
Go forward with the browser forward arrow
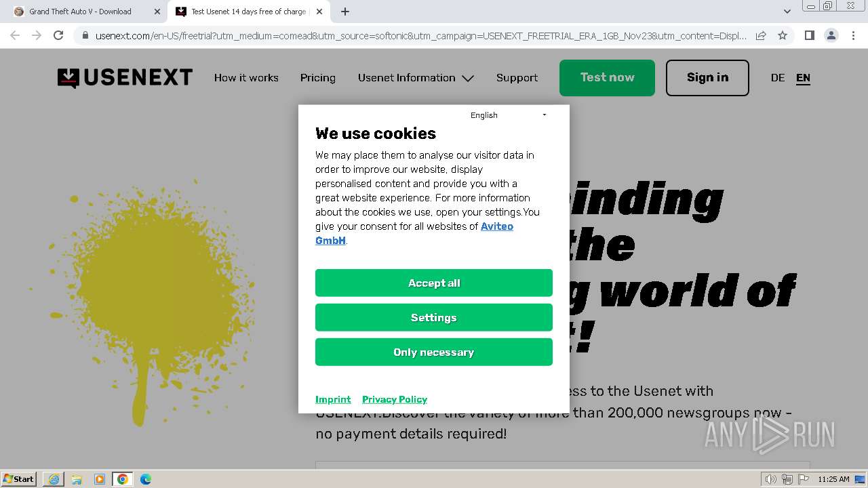click(37, 35)
